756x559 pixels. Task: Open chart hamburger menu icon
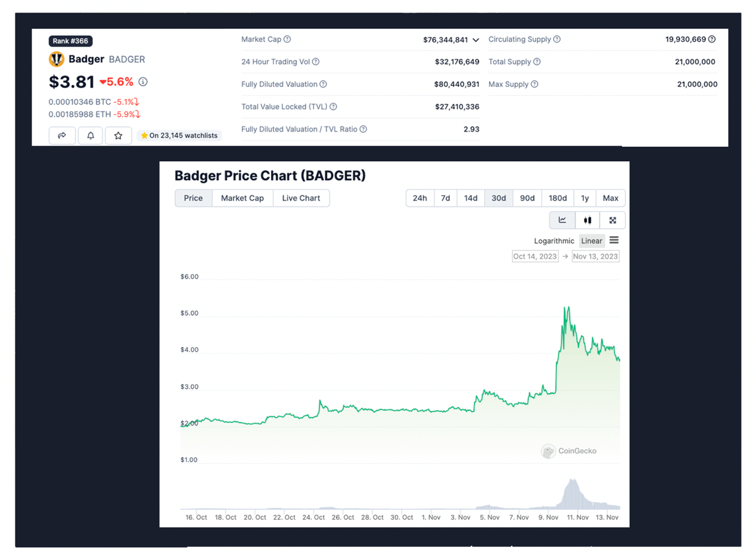click(614, 240)
